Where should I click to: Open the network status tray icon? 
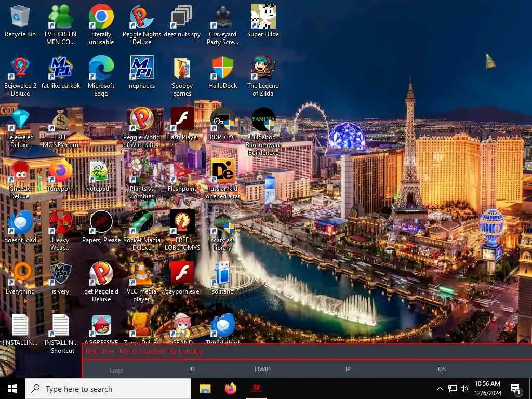pos(453,389)
